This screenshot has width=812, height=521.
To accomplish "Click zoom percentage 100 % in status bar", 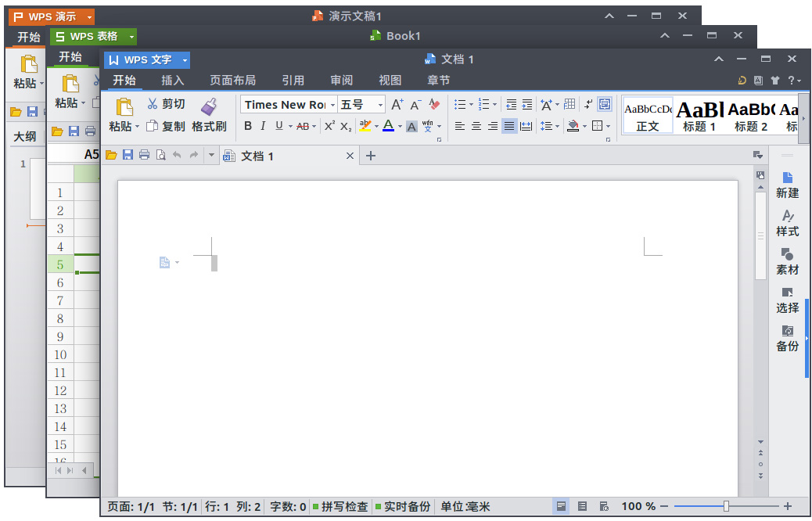I will click(638, 506).
